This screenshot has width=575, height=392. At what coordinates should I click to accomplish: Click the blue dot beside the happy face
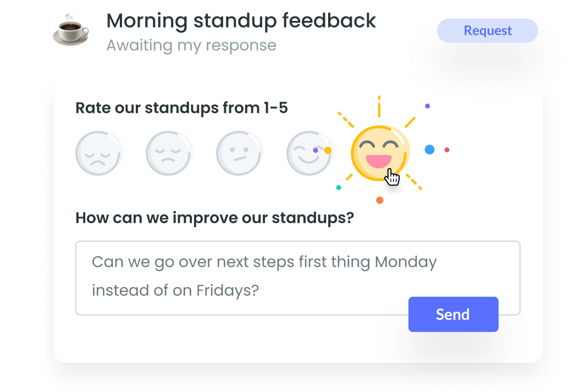click(x=430, y=150)
